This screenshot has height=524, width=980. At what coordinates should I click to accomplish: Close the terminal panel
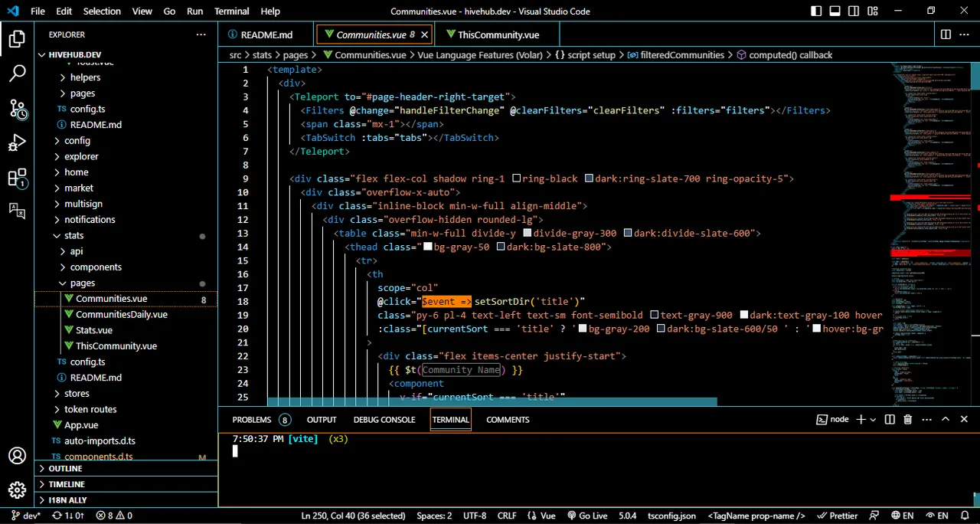tap(964, 419)
